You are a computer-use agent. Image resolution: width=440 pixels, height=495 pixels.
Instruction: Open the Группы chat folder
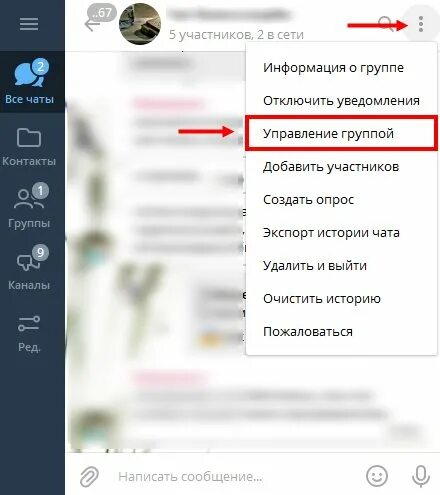[x=29, y=206]
